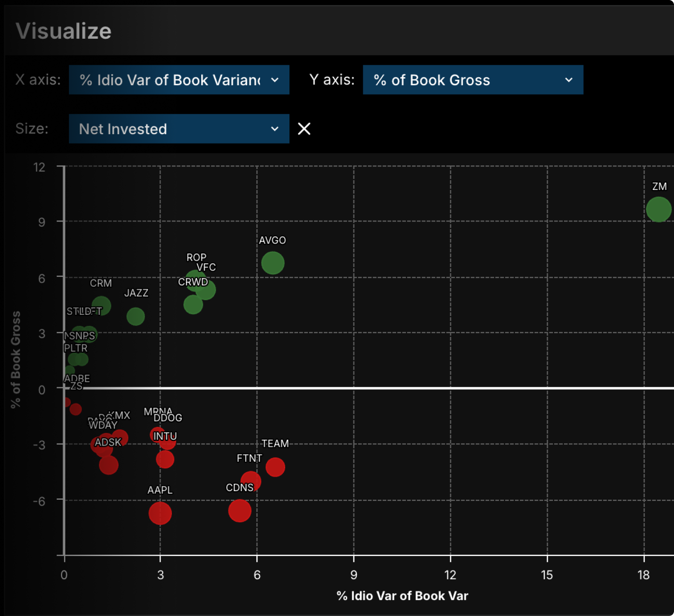Viewport: 674px width, 616px height.
Task: Select the ADSK bubble
Action: 108,465
